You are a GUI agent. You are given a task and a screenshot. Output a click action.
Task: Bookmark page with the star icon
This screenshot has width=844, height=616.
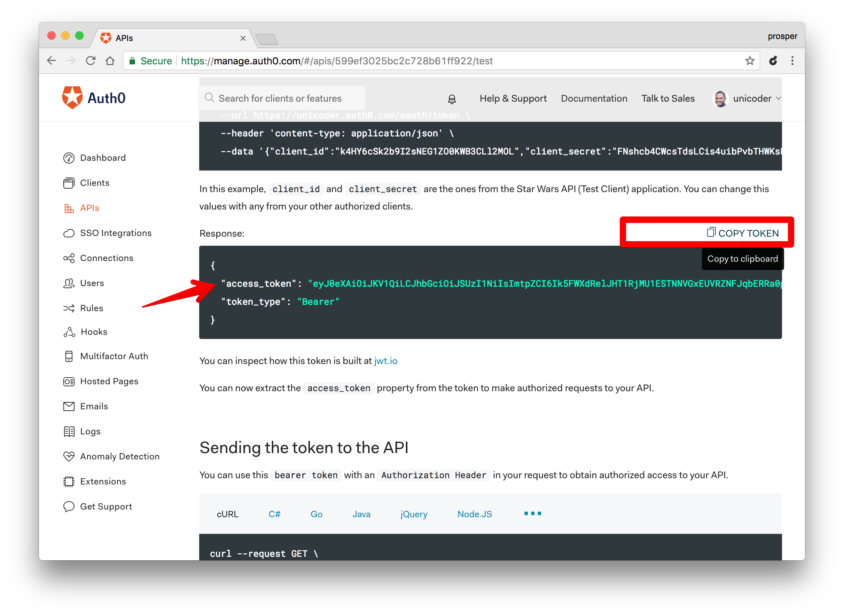point(750,61)
